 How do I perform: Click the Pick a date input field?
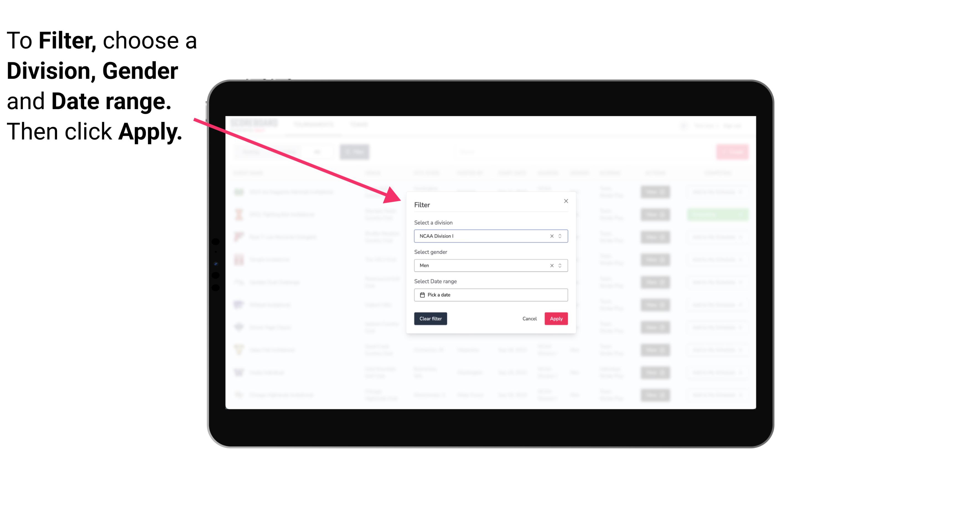[x=490, y=295]
